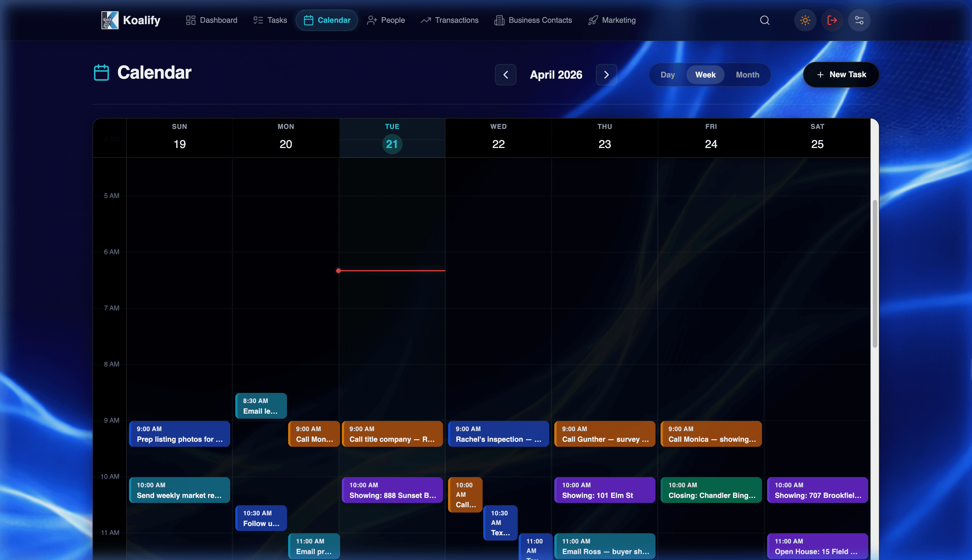Screen dimensions: 972x560
Task: Log out using the red exit icon
Action: tap(832, 20)
